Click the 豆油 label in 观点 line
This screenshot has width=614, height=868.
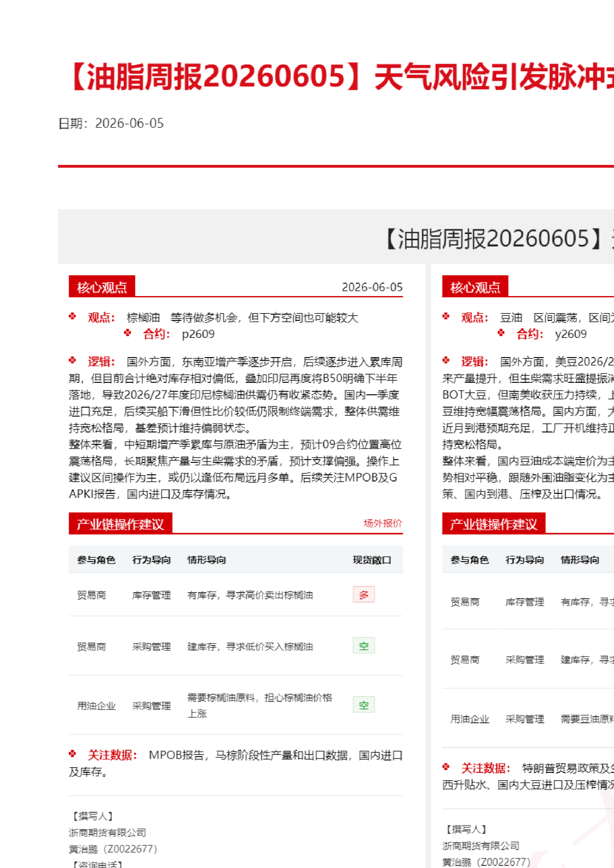pyautogui.click(x=511, y=318)
